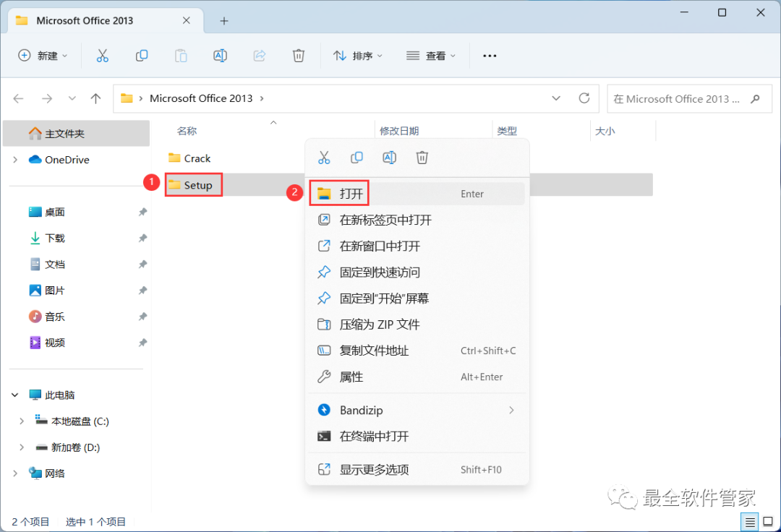Click the toolbar Copy icon
This screenshot has width=781, height=532.
[x=142, y=56]
